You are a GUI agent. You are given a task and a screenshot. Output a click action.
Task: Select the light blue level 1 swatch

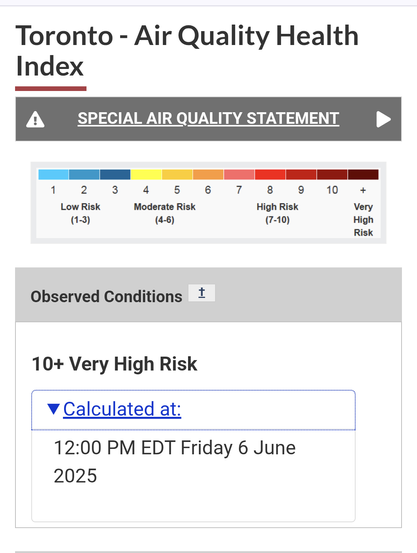coord(53,174)
